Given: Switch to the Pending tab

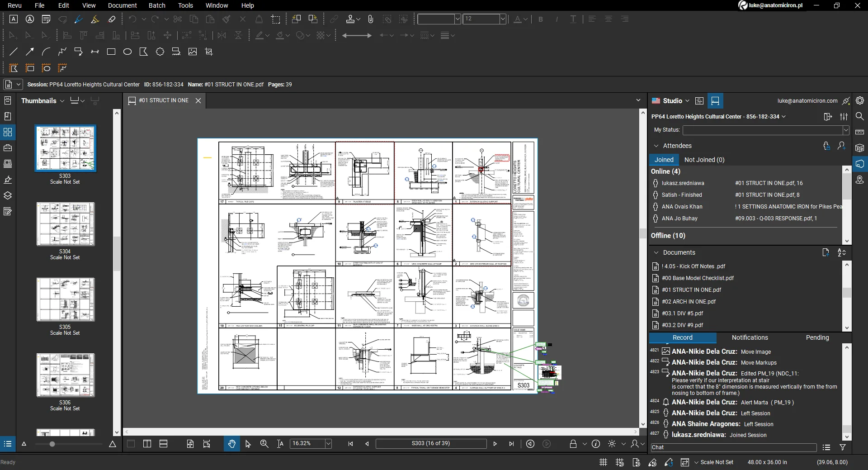Looking at the screenshot, I should (x=817, y=337).
